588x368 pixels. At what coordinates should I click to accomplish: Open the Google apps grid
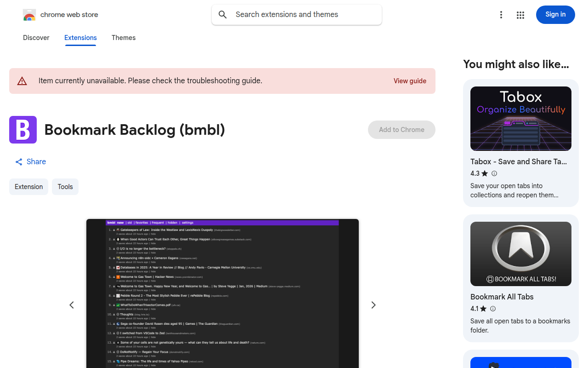[x=520, y=15]
